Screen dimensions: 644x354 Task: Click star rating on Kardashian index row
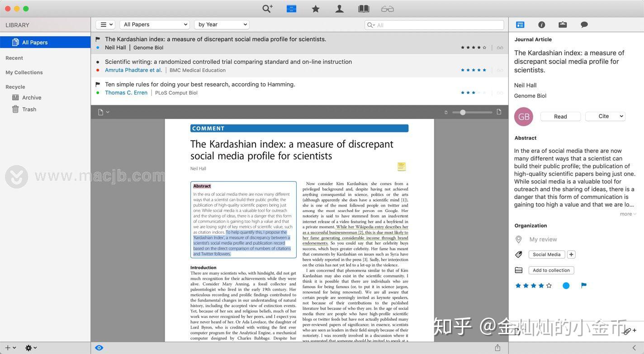[x=474, y=47]
